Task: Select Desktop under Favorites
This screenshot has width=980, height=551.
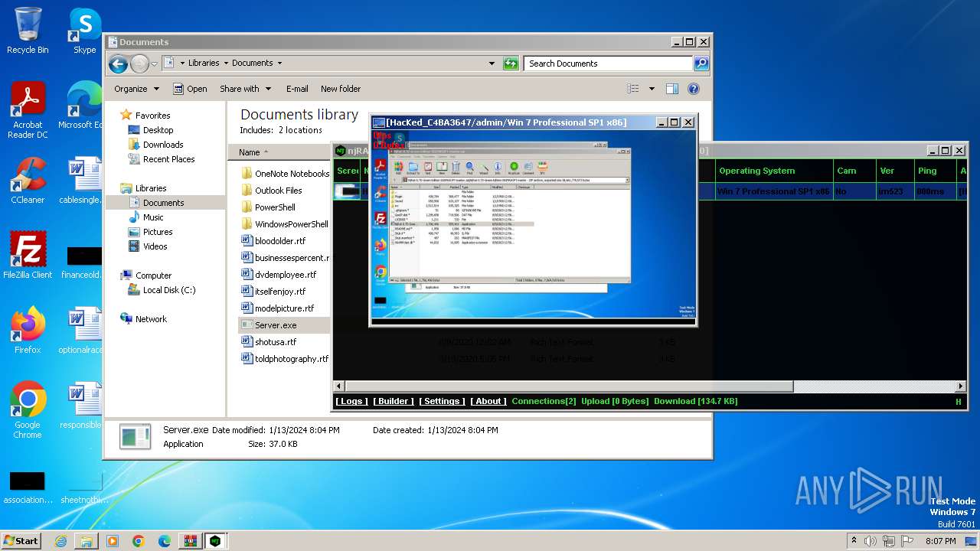Action: tap(158, 130)
